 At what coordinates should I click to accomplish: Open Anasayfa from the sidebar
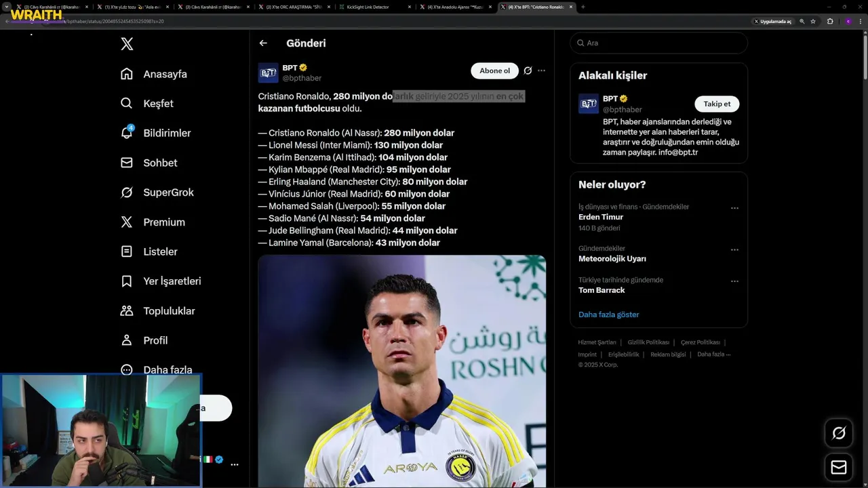154,74
